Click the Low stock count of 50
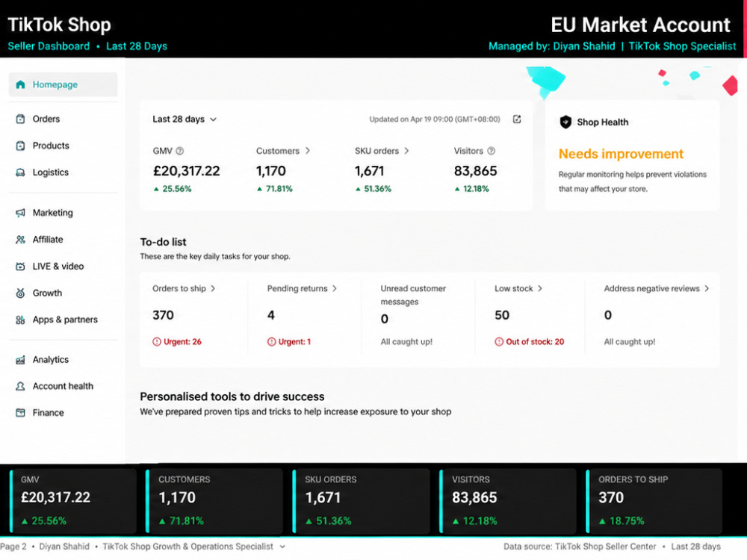 pyautogui.click(x=502, y=315)
